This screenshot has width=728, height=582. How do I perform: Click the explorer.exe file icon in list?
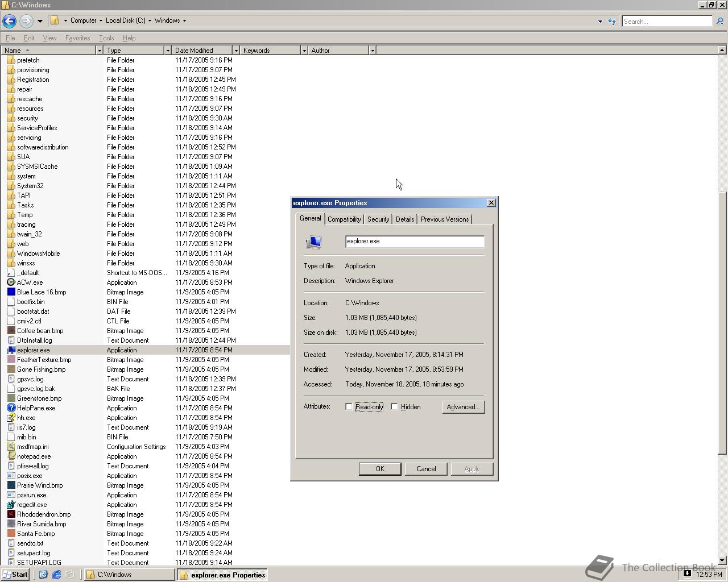point(11,350)
